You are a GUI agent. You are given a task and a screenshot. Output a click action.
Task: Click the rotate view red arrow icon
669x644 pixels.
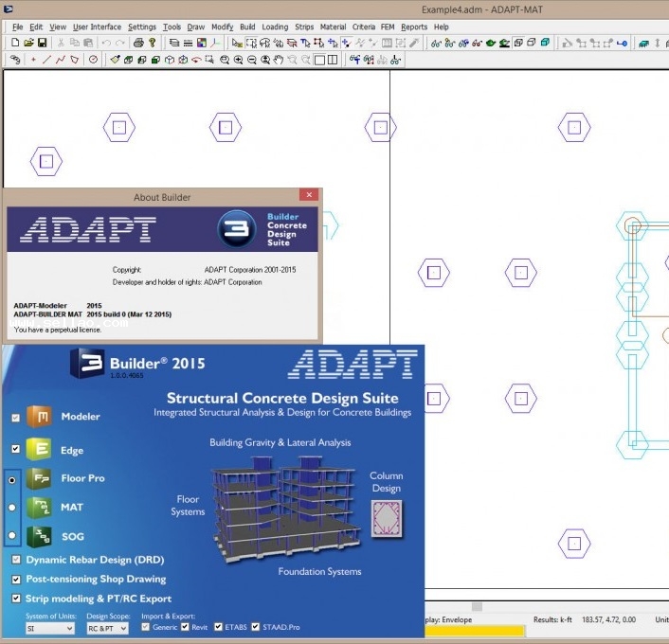tap(196, 60)
